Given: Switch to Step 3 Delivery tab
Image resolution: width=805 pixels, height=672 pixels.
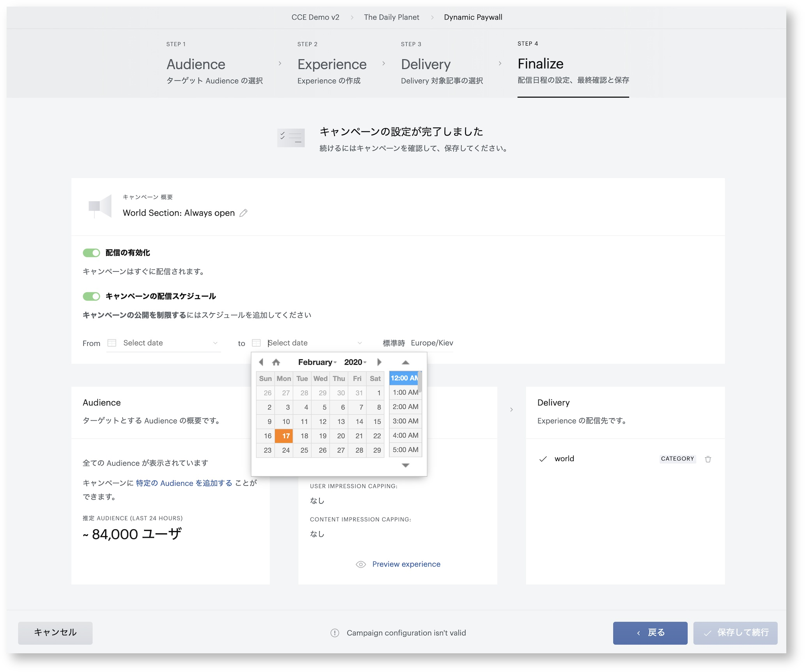Looking at the screenshot, I should pos(442,64).
